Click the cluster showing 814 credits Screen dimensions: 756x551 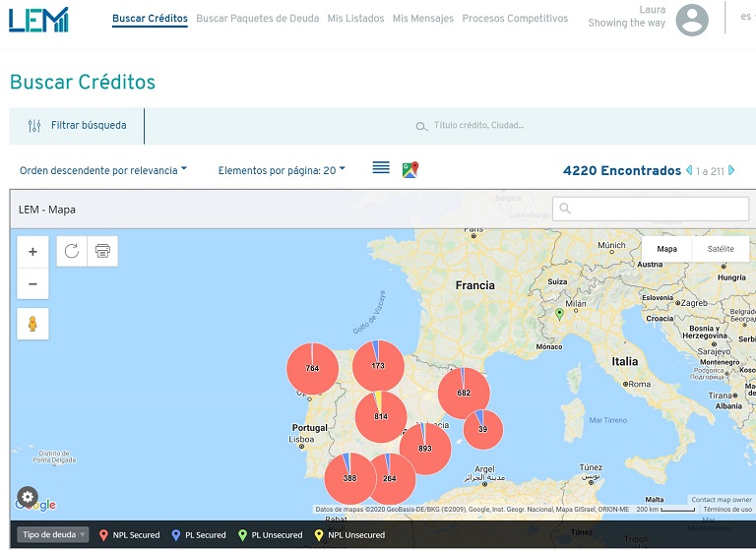coord(381,416)
